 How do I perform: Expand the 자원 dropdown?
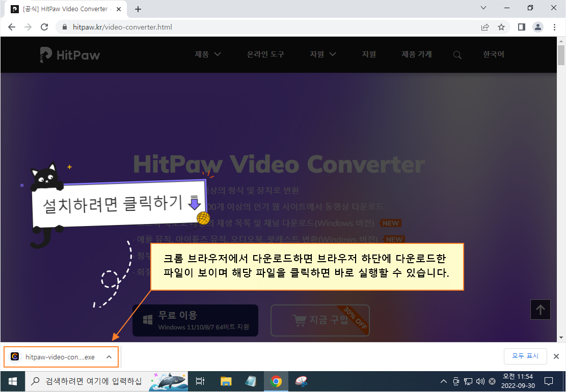(x=322, y=54)
